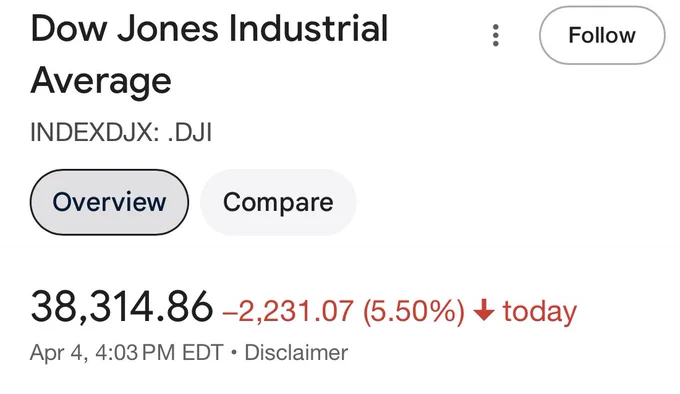
Task: Open the Disclaimer link
Action: [x=296, y=352]
